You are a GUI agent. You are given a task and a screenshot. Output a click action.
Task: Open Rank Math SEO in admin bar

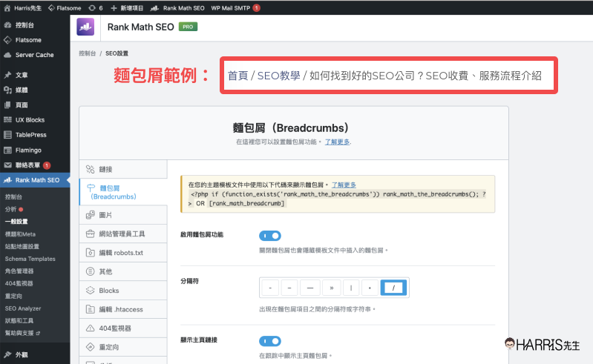(177, 8)
